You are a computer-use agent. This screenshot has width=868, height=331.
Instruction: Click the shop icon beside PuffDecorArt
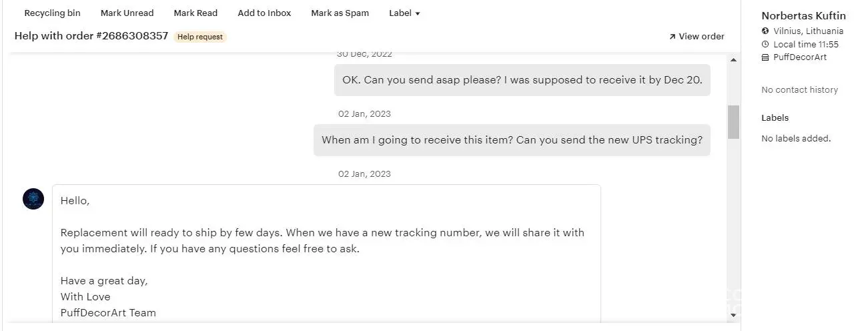pos(765,57)
